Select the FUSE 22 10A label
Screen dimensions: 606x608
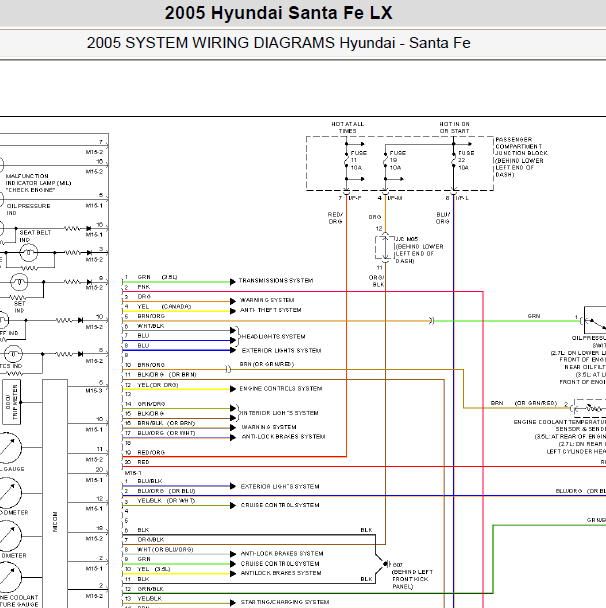pos(466,160)
